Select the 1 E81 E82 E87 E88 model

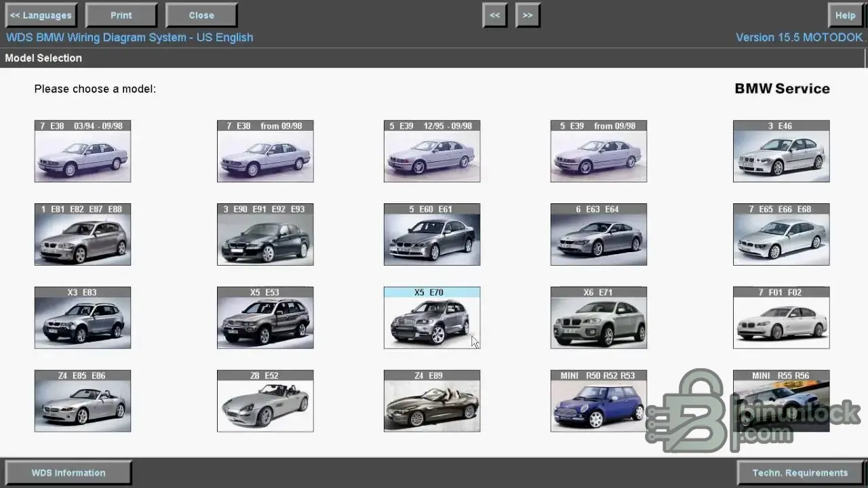click(x=83, y=235)
